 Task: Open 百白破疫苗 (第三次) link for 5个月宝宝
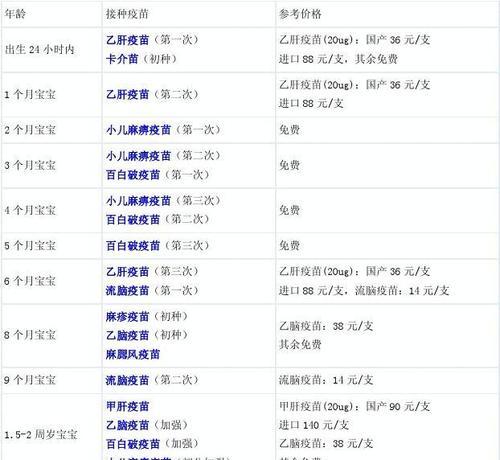(x=133, y=246)
